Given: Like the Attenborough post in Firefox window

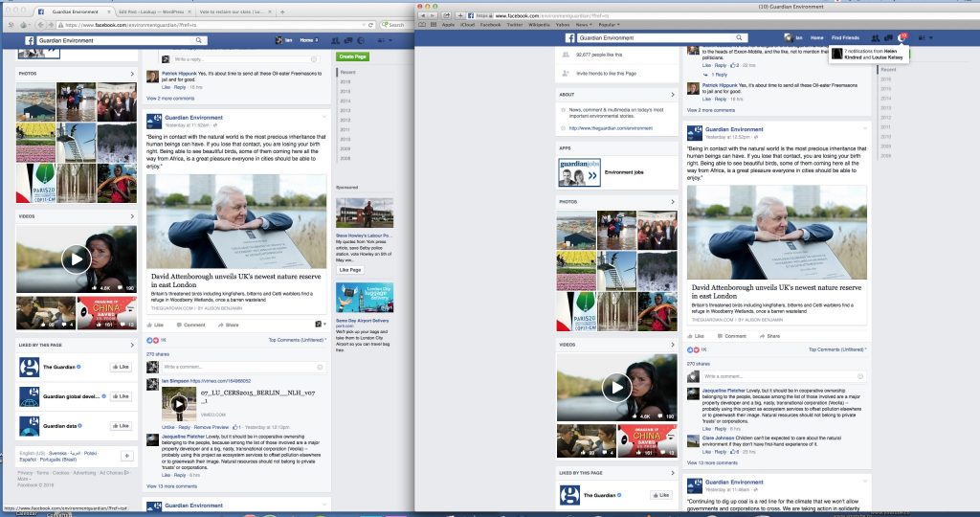Looking at the screenshot, I should [x=155, y=326].
